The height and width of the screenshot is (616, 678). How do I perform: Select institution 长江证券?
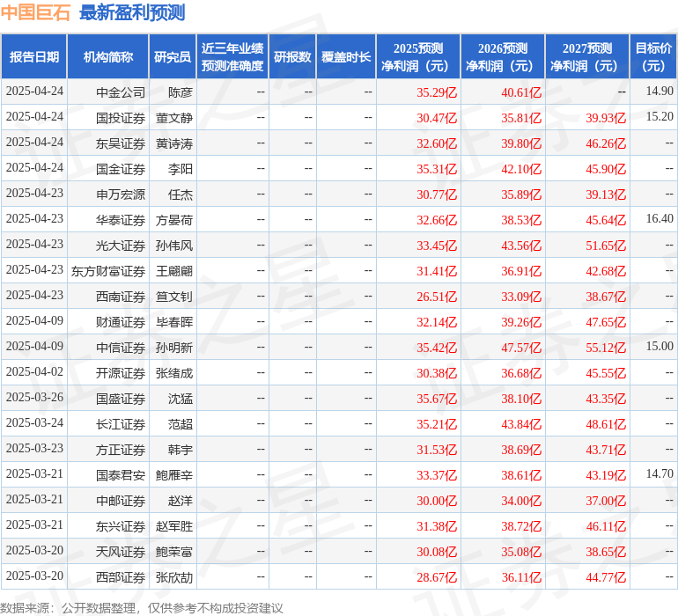121,424
